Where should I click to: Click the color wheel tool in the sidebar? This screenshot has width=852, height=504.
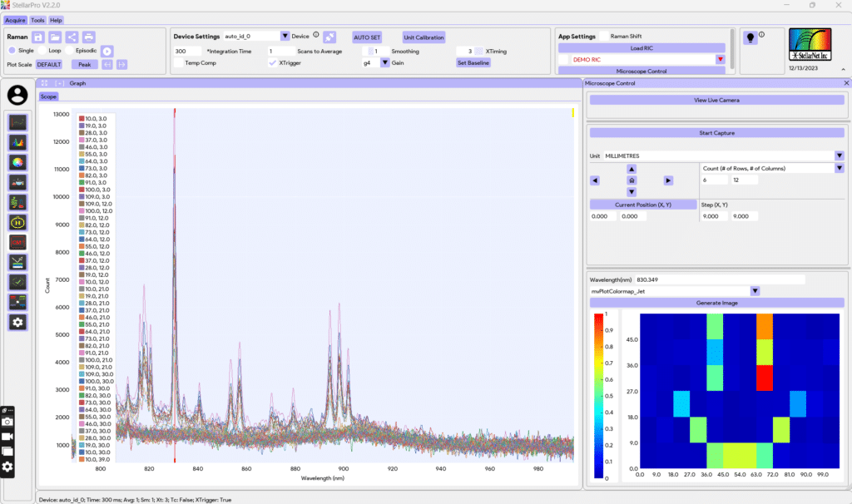tap(17, 162)
